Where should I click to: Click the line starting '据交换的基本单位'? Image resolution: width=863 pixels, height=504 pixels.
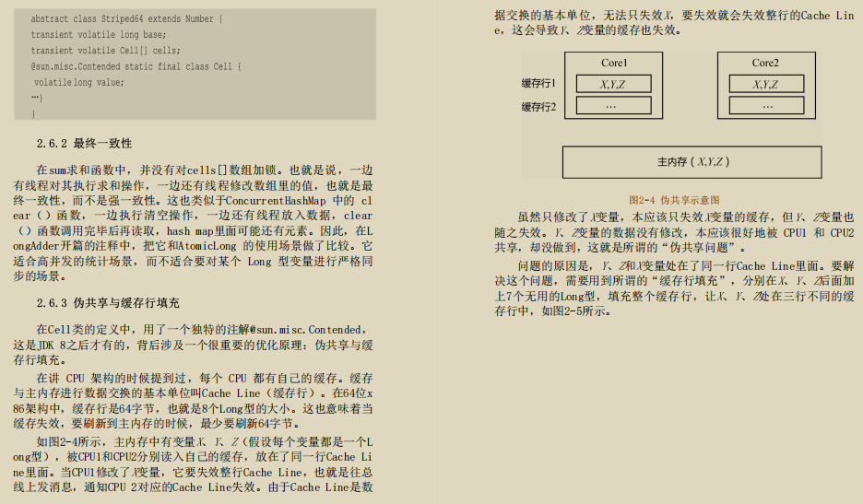[x=674, y=16]
